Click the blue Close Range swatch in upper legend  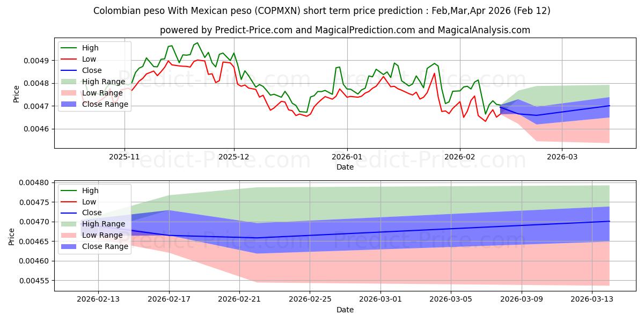point(70,104)
